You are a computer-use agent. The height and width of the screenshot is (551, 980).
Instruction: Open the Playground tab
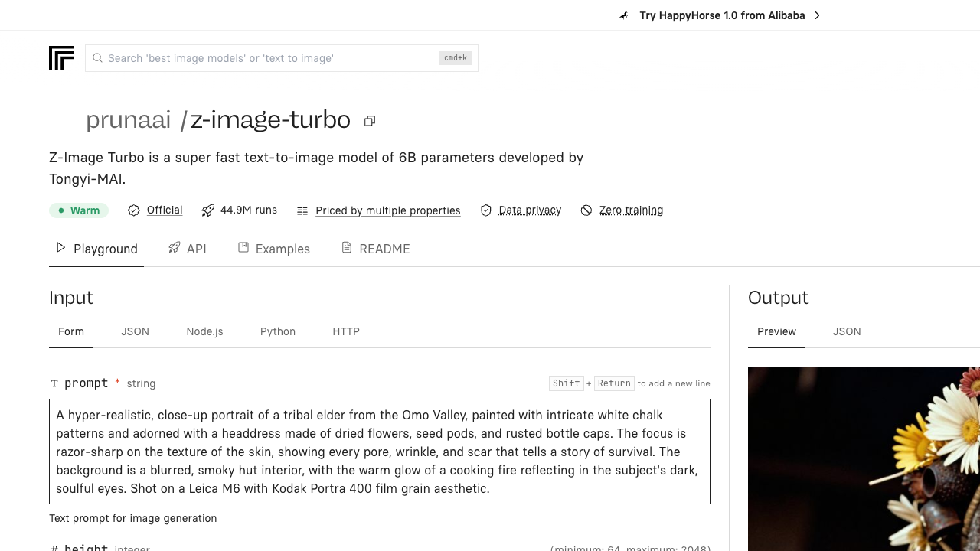click(x=96, y=249)
